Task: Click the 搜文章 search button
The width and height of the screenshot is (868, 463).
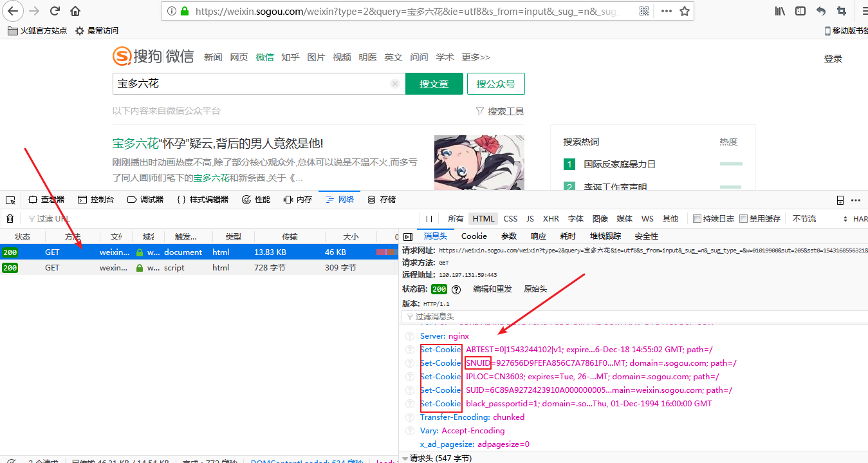Action: point(434,84)
